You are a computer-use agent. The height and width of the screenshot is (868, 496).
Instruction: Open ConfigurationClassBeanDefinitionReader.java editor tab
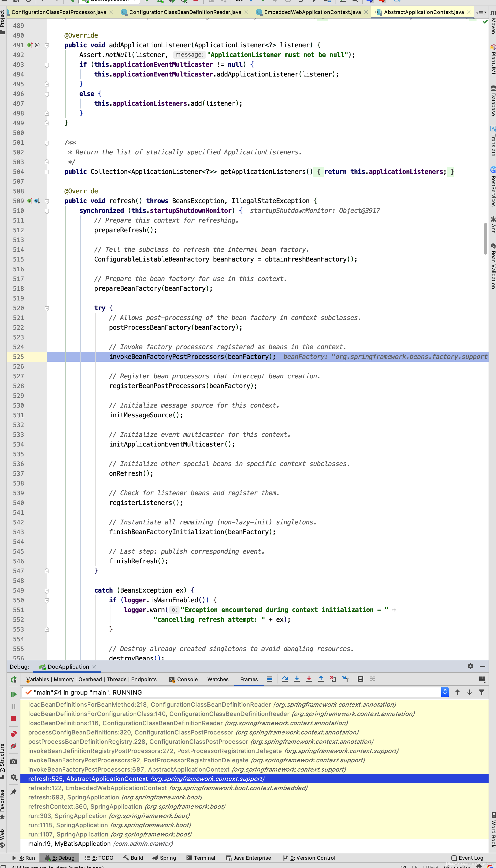pos(185,12)
